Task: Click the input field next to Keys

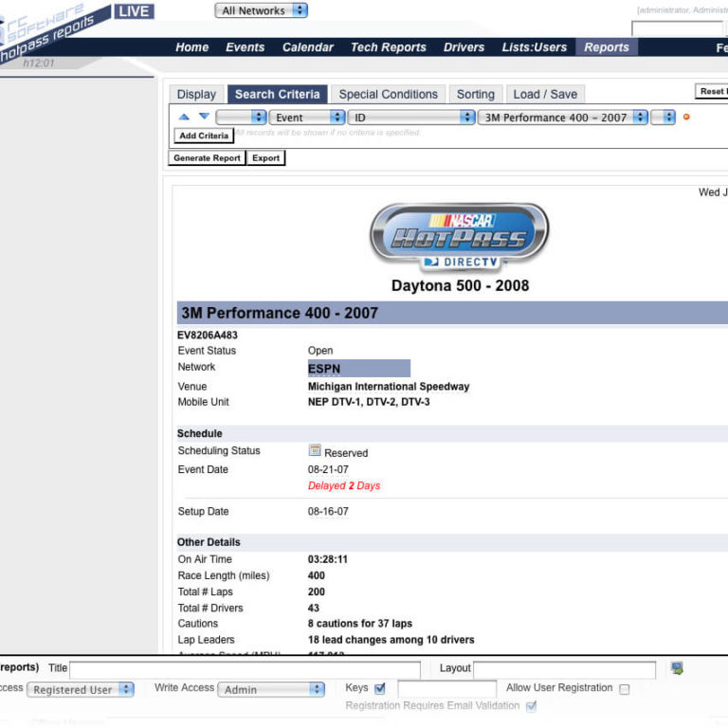Action: (x=447, y=689)
